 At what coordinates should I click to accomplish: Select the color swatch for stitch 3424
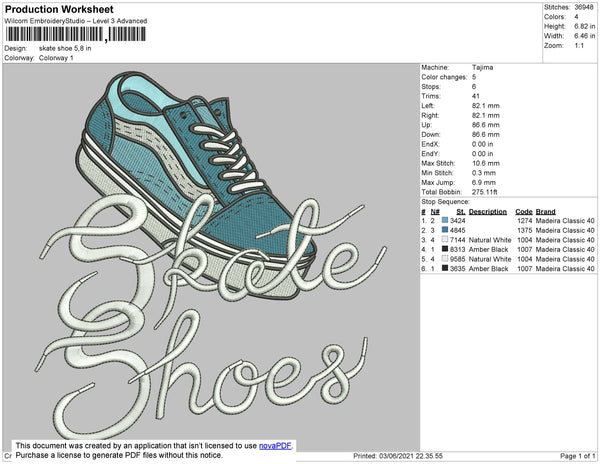click(445, 220)
